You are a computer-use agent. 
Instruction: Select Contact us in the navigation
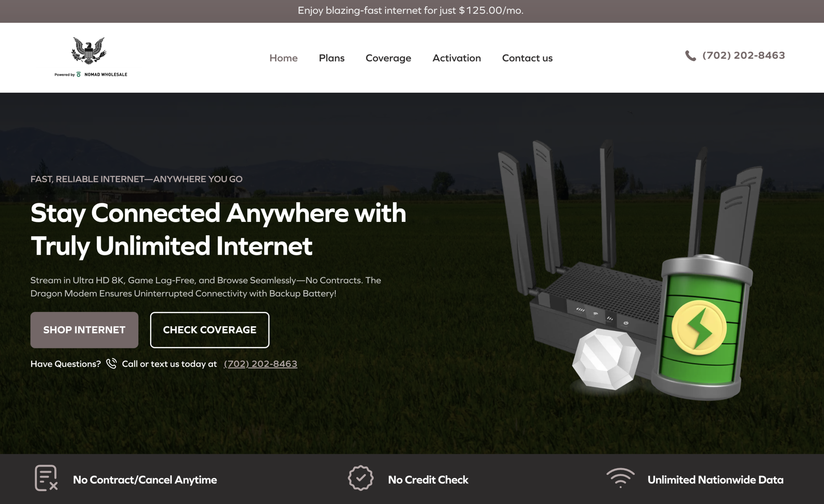coord(527,58)
